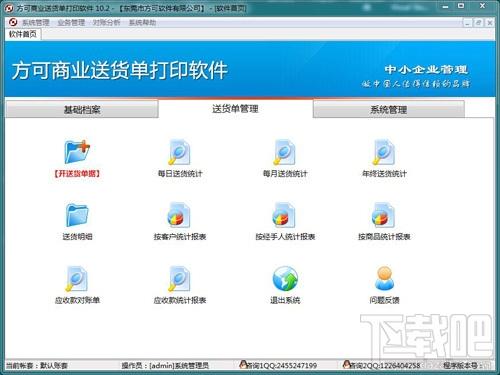The height and width of the screenshot is (375, 500).
Task: Open 按客户统计报表 chart icon
Action: tap(179, 215)
